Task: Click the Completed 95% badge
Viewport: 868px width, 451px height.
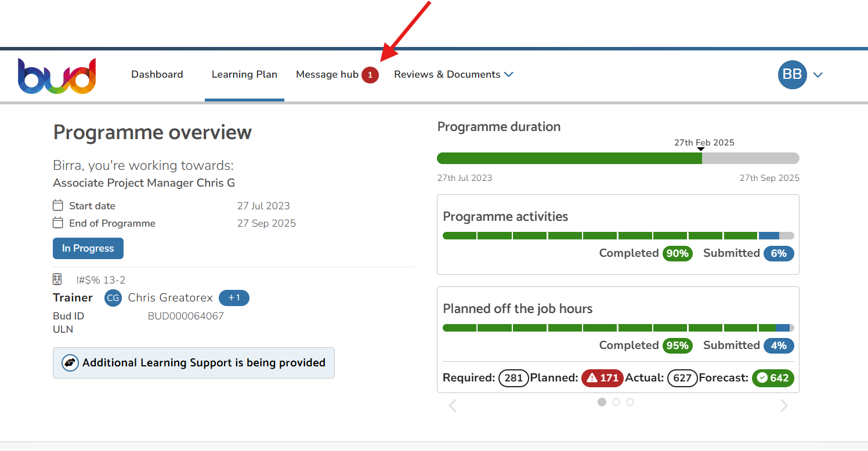Action: pyautogui.click(x=678, y=345)
